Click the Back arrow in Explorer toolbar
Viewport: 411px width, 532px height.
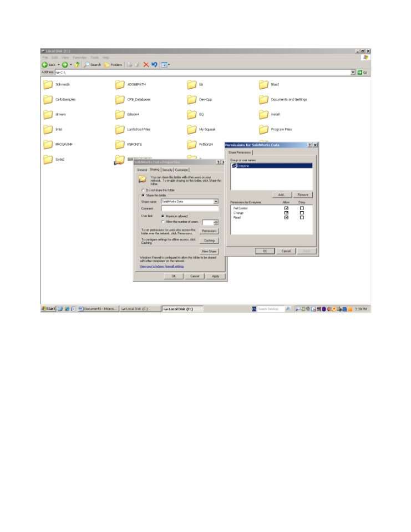tap(44, 64)
